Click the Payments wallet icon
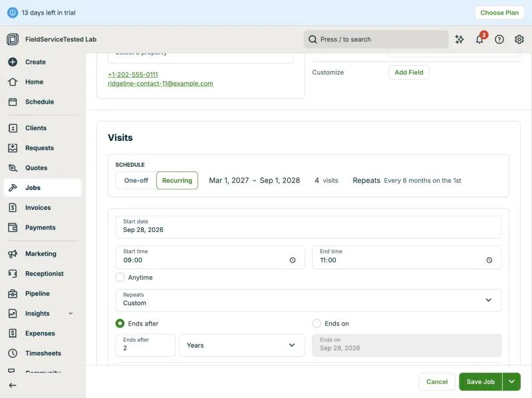 point(13,227)
